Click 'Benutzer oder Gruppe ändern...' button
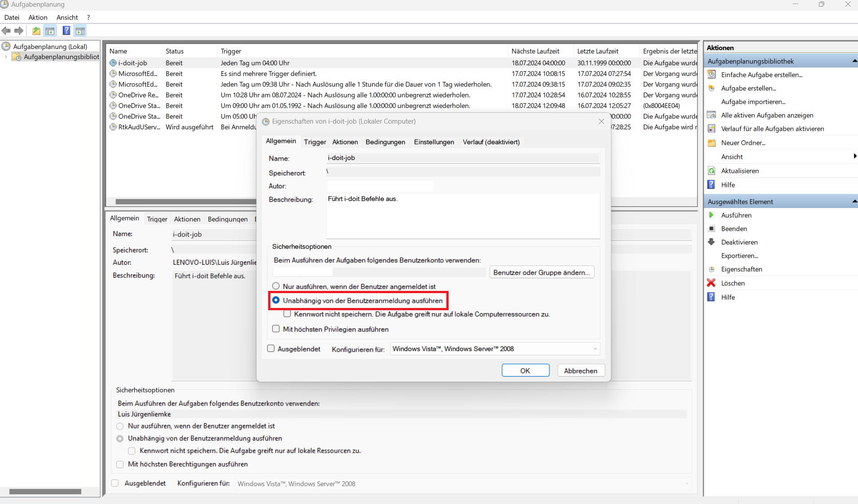The height and width of the screenshot is (504, 858). click(x=541, y=272)
